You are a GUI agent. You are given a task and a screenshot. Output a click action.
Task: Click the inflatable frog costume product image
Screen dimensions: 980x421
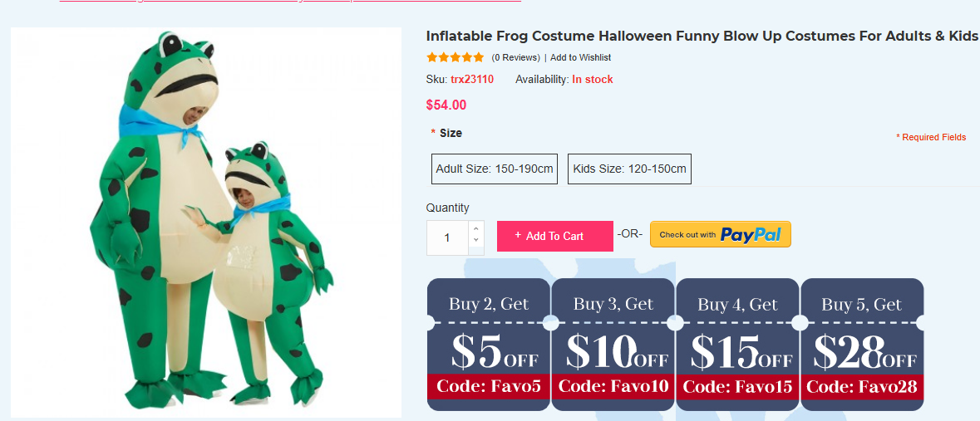pos(206,223)
